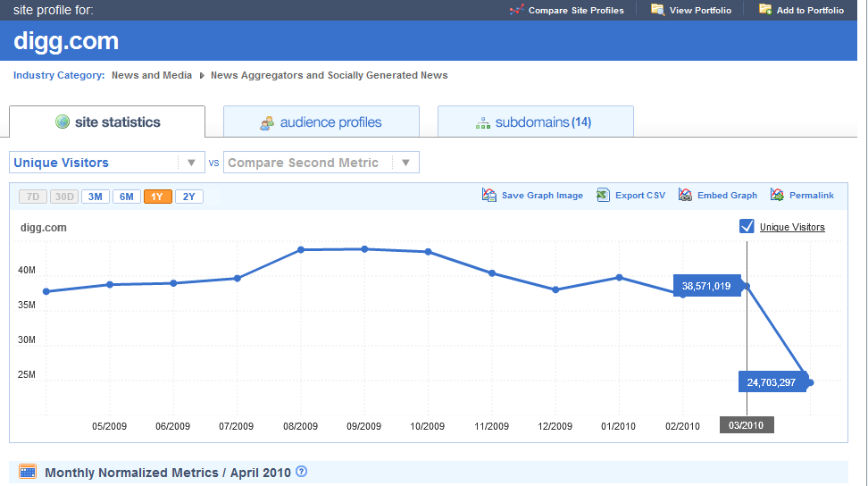Screen dimensions: 868x486
Task: Select the 2Y time range
Action: 189,197
